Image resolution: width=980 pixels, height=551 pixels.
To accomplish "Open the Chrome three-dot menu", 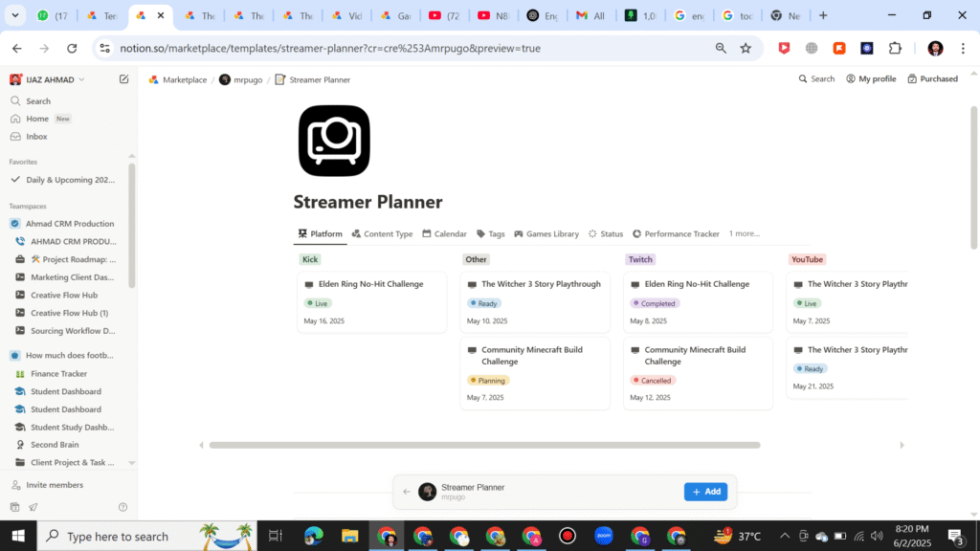I will click(x=963, y=48).
